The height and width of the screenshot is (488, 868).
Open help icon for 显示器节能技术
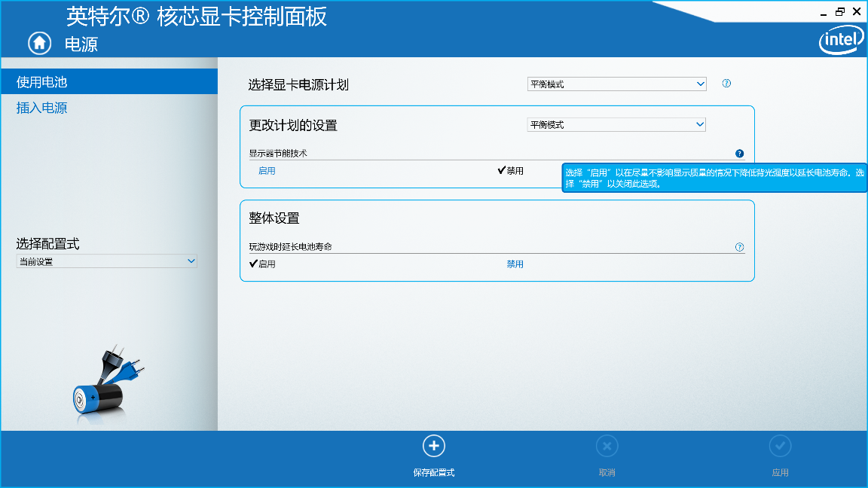click(740, 154)
